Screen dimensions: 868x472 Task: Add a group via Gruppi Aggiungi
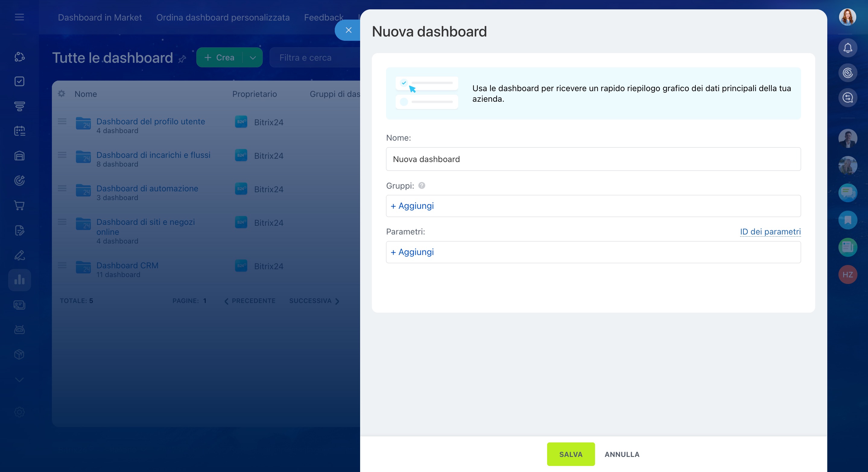point(412,206)
